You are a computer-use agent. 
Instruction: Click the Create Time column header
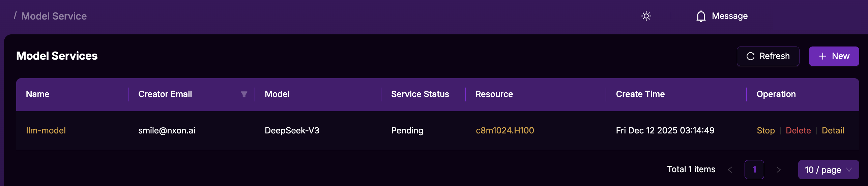[x=640, y=94]
